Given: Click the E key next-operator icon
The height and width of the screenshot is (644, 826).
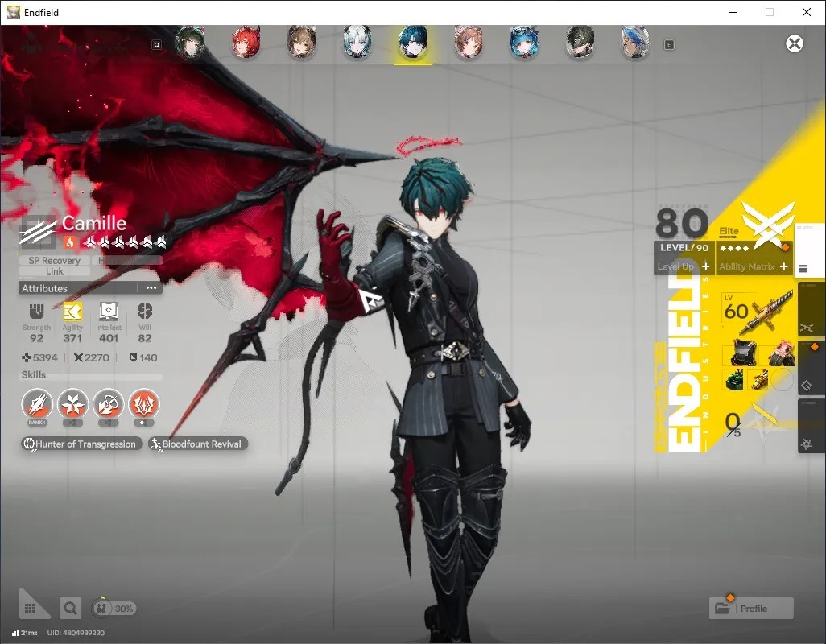Looking at the screenshot, I should 669,45.
